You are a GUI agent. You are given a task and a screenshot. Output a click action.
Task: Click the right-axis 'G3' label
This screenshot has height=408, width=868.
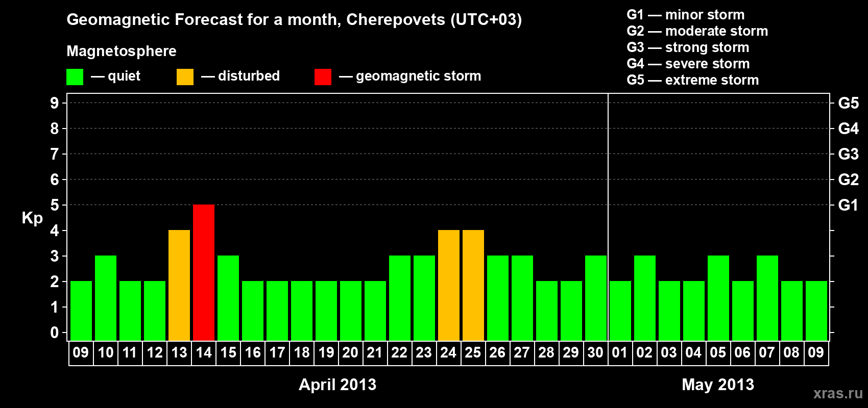coord(849,154)
